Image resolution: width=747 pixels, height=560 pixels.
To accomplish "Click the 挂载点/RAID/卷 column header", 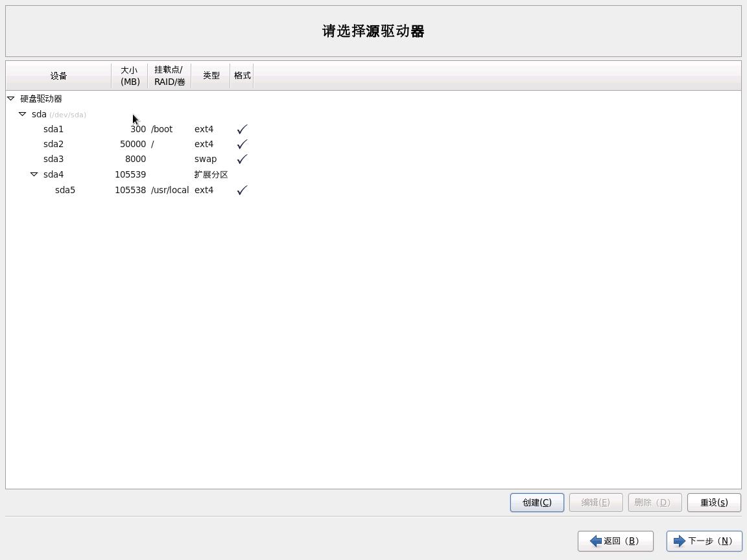I will [169, 75].
